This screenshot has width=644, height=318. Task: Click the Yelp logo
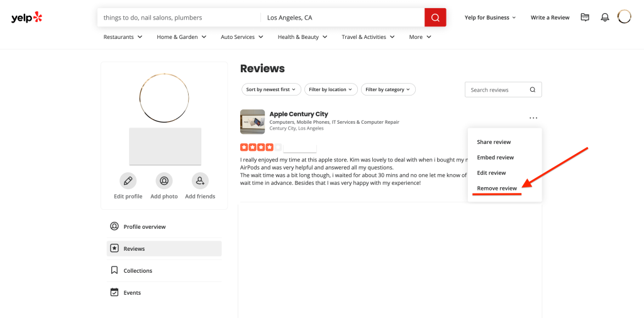pyautogui.click(x=26, y=18)
